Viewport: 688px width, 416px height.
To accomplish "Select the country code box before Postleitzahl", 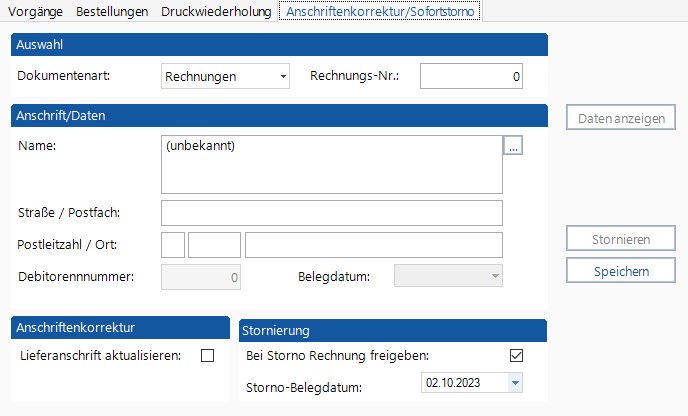I will click(173, 245).
